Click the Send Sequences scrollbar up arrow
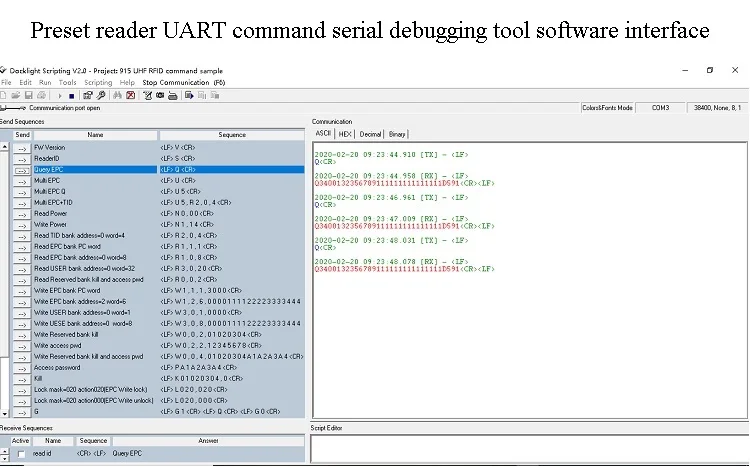This screenshot has width=750, height=467. click(4, 147)
